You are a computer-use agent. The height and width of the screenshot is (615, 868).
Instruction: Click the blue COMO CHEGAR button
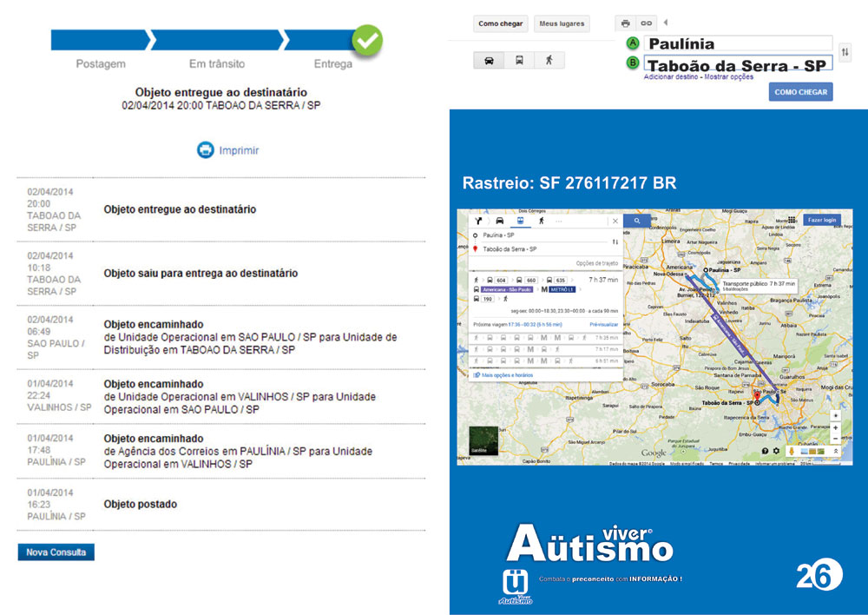tap(800, 92)
